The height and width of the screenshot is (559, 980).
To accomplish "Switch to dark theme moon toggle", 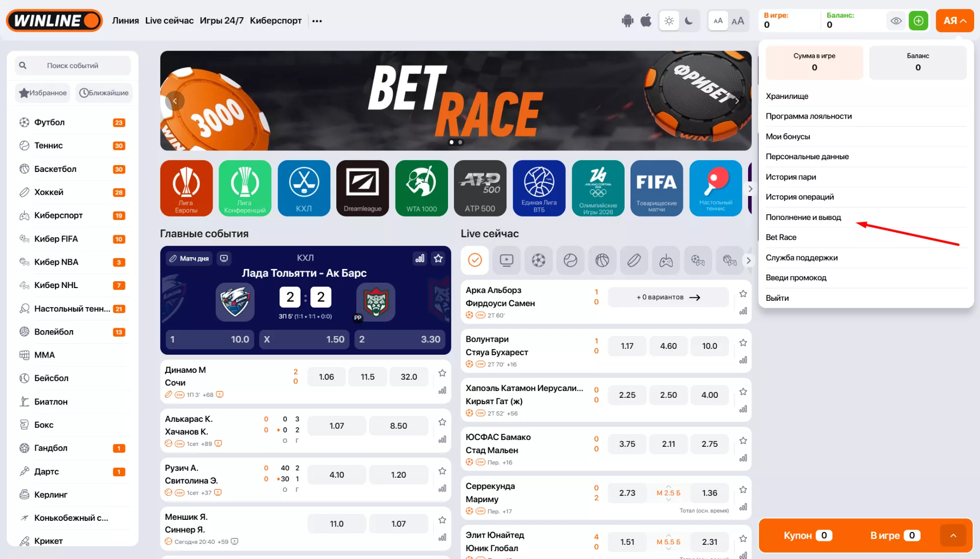I will click(x=689, y=21).
